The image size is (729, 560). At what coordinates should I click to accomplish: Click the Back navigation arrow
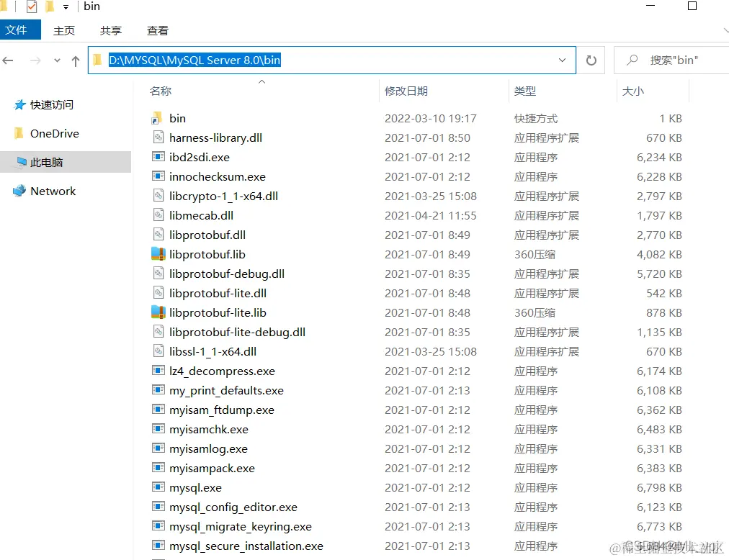[8, 60]
